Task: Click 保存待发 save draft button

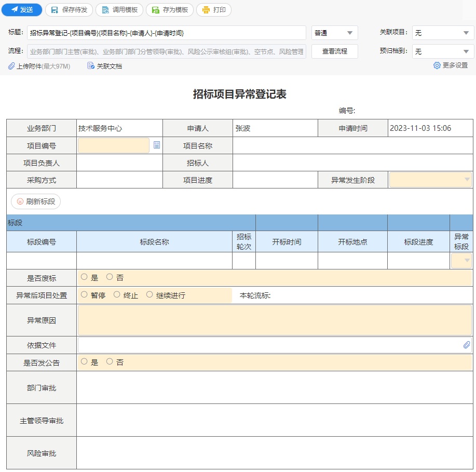Action: point(69,10)
